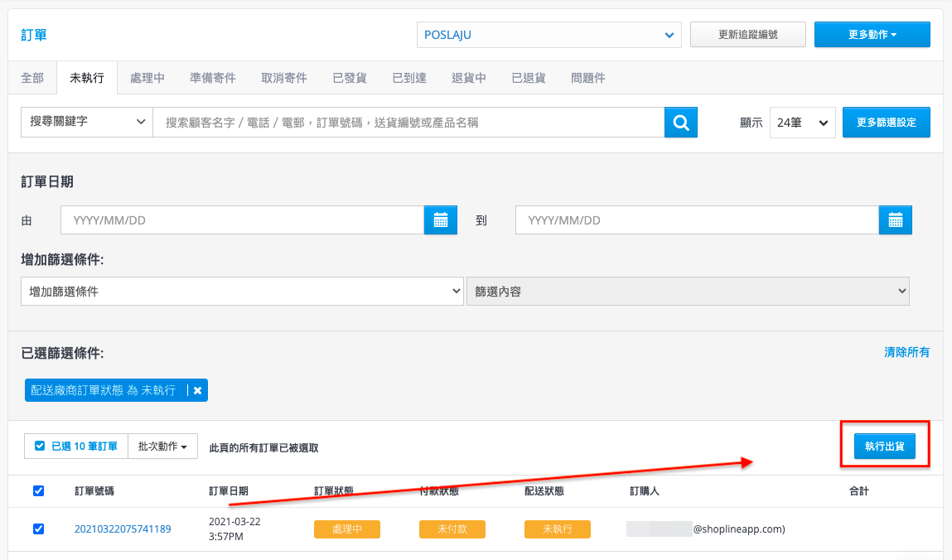
Task: Open the POSLAJU carrier dropdown
Action: [548, 35]
